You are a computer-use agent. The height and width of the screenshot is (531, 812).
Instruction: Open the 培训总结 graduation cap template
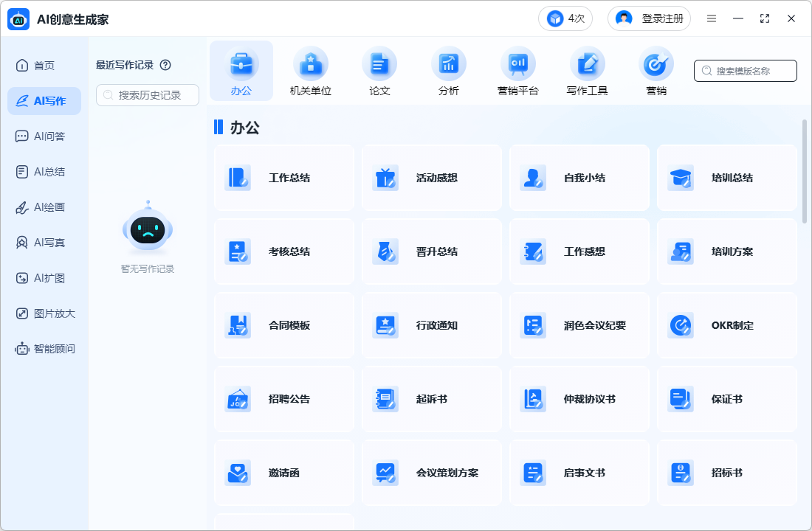pos(681,178)
